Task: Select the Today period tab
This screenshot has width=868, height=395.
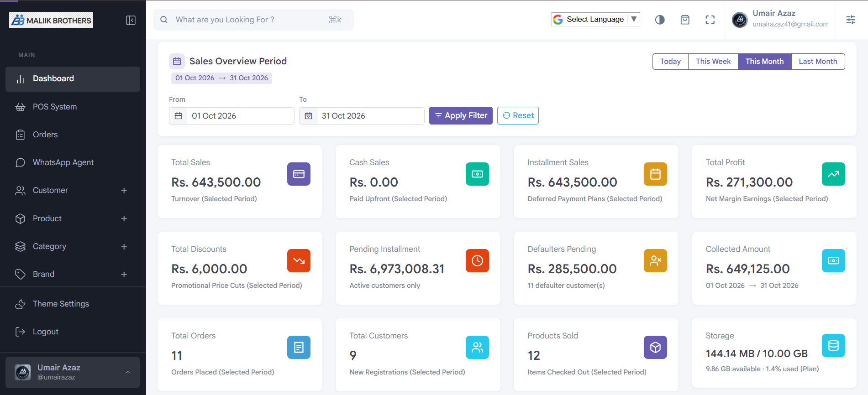Action: [670, 62]
